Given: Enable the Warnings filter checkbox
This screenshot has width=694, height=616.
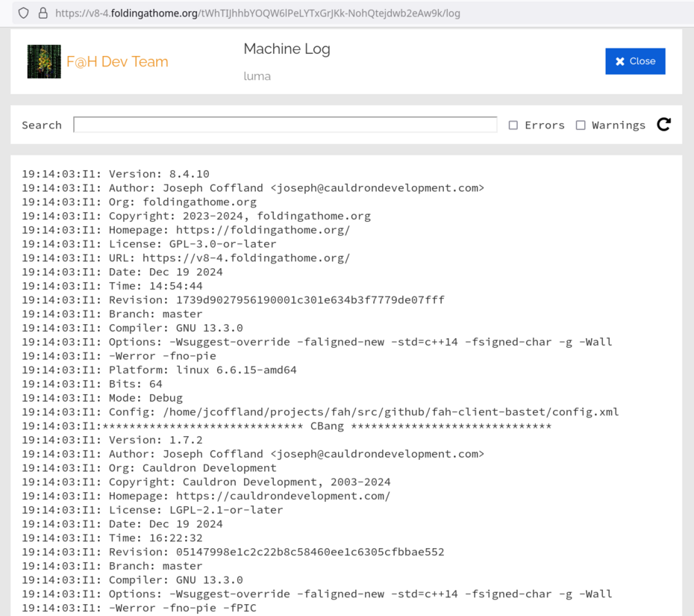Looking at the screenshot, I should [x=581, y=125].
